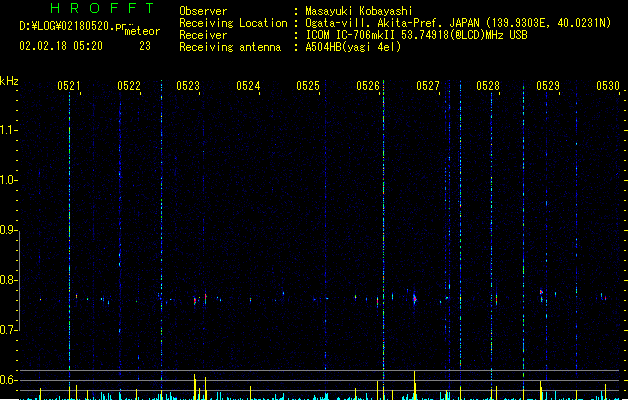The image size is (629, 400).
Task: Click the 1.1 kHz frequency label
Action: [x=8, y=130]
